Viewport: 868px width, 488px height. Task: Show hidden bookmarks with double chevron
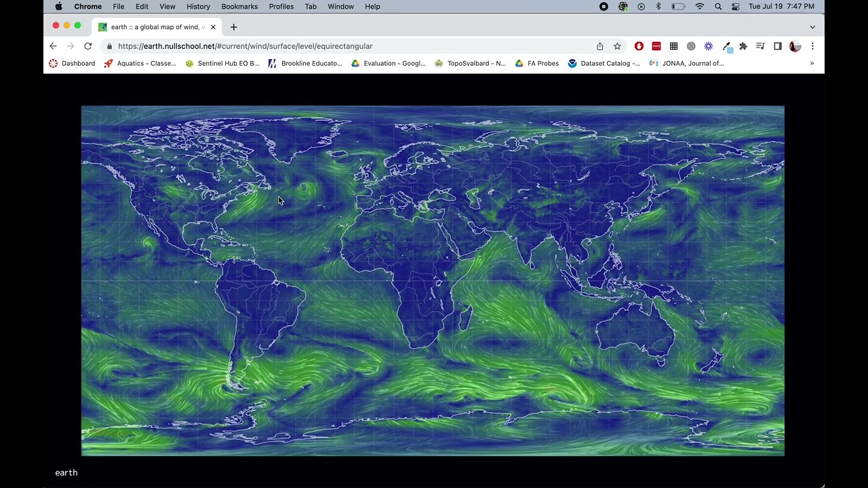[x=812, y=63]
